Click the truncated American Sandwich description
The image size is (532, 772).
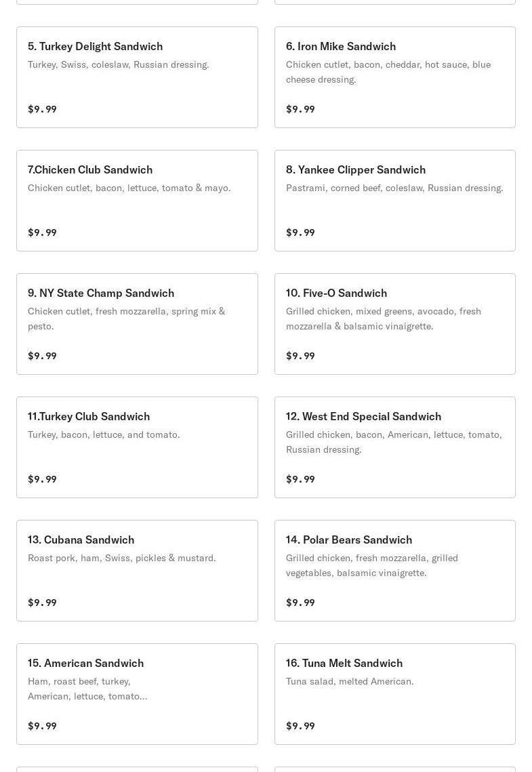(87, 689)
